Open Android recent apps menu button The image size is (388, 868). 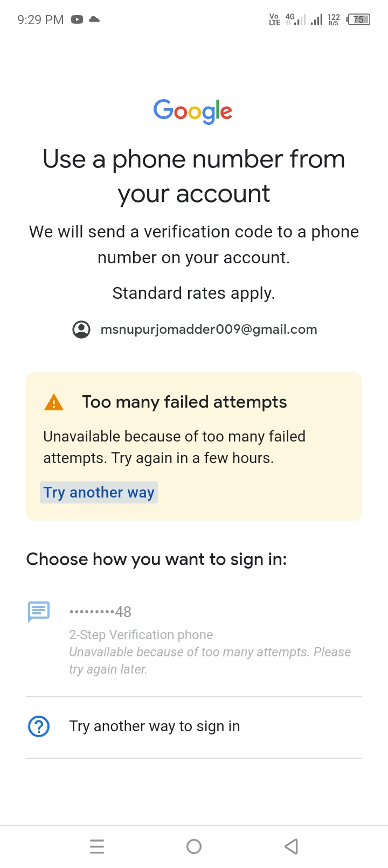tap(97, 846)
